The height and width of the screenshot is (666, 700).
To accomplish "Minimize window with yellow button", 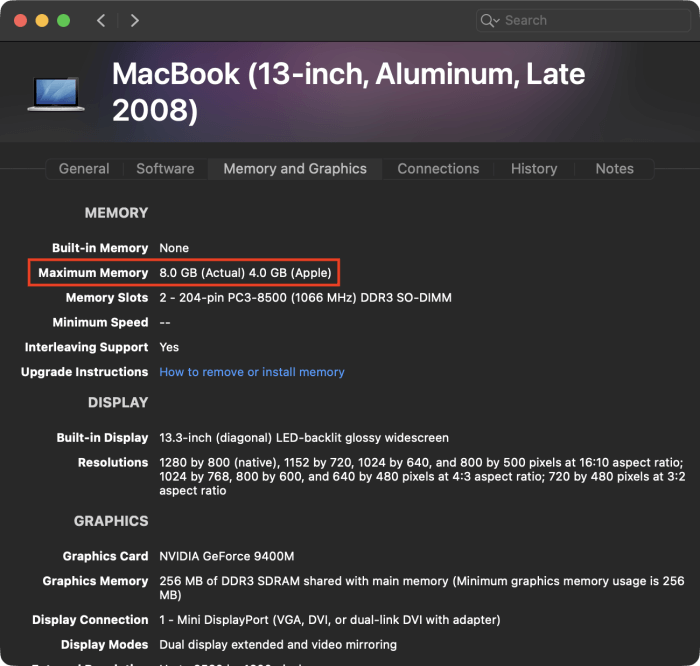I will [x=42, y=21].
